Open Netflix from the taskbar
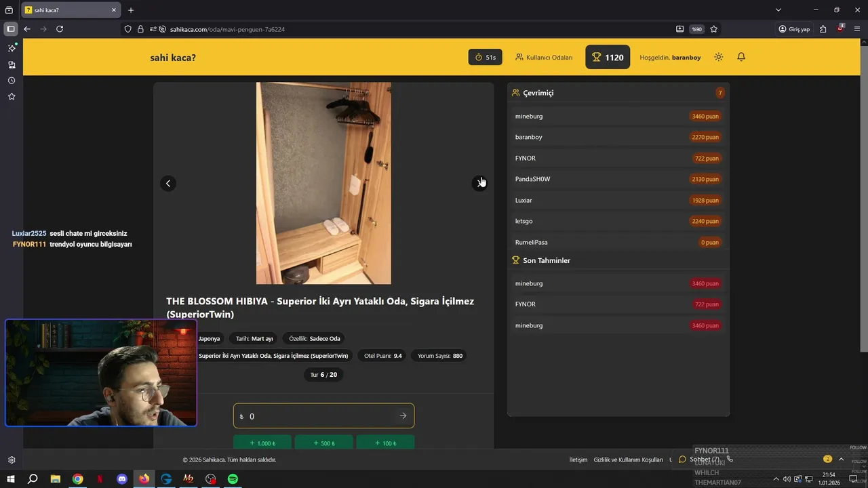This screenshot has height=488, width=868. (x=100, y=479)
